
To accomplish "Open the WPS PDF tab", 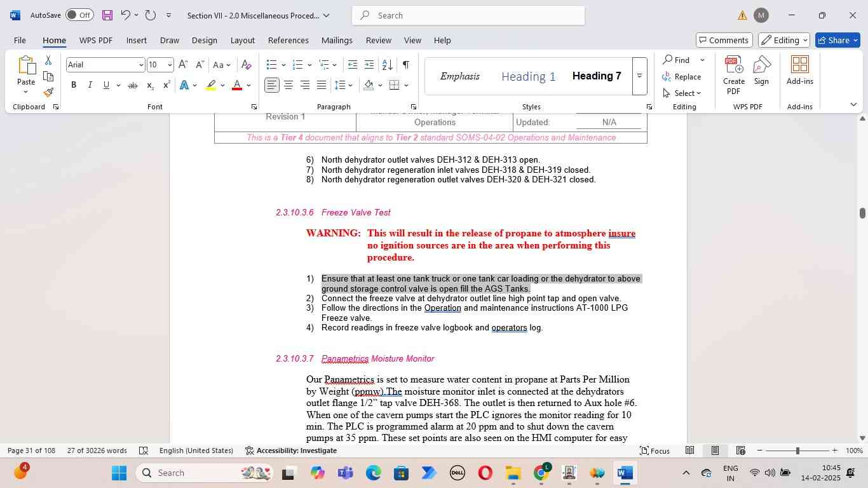I will 96,40.
